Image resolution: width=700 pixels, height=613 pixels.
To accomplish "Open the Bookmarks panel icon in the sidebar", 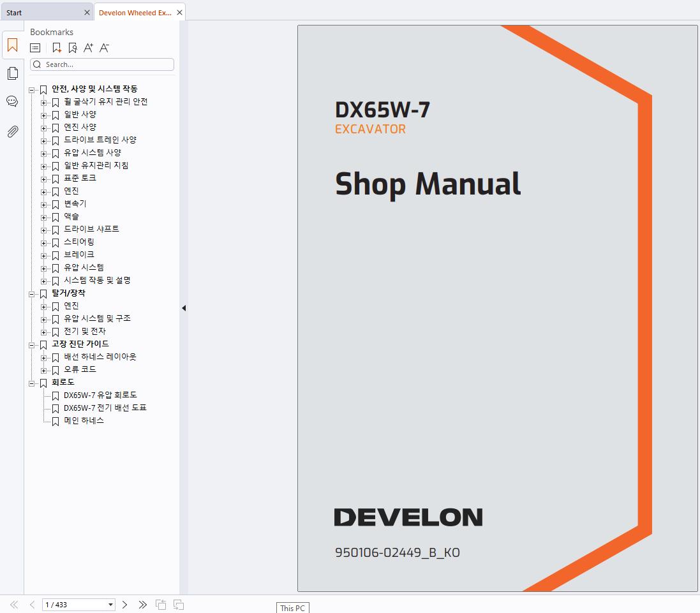I will [13, 45].
